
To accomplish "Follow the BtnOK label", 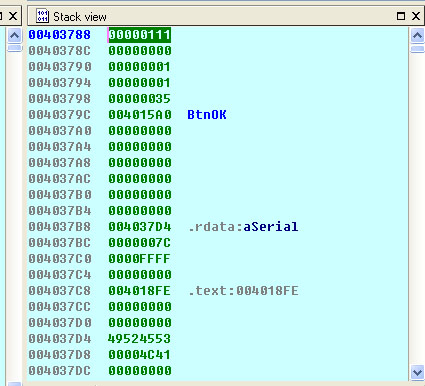I will coord(207,115).
